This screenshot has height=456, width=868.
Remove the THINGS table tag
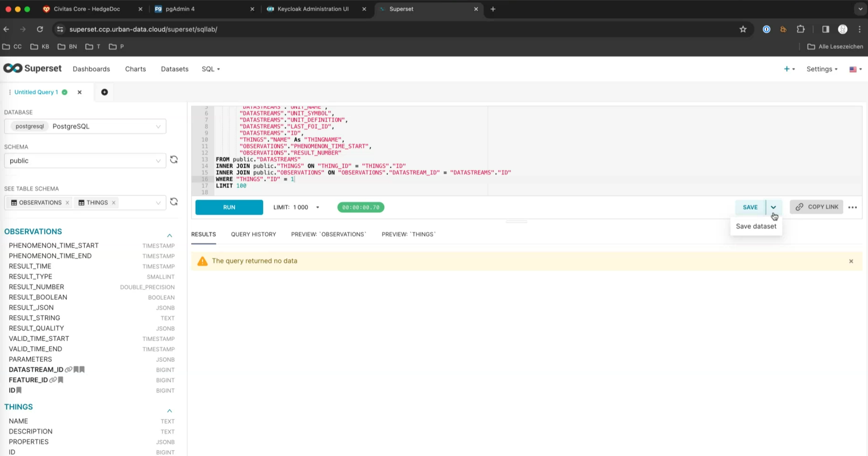point(114,203)
